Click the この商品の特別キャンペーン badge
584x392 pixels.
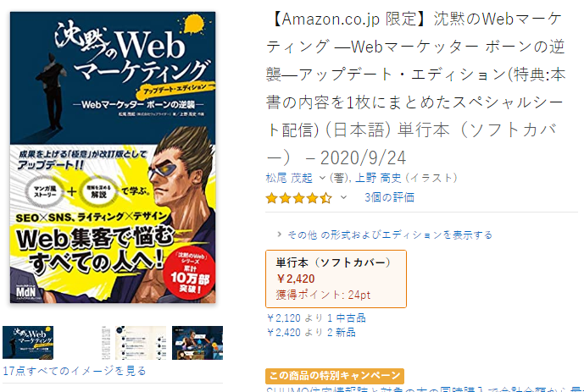335,376
